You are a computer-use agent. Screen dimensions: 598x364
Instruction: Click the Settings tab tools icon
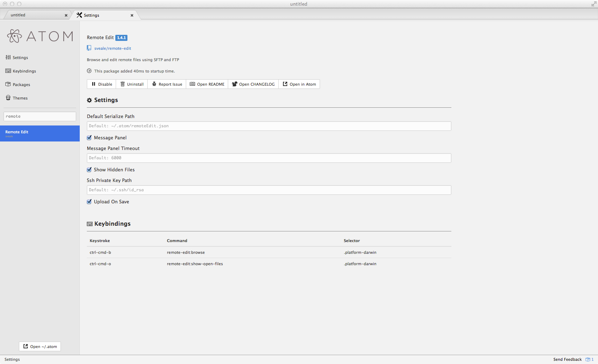(x=79, y=15)
